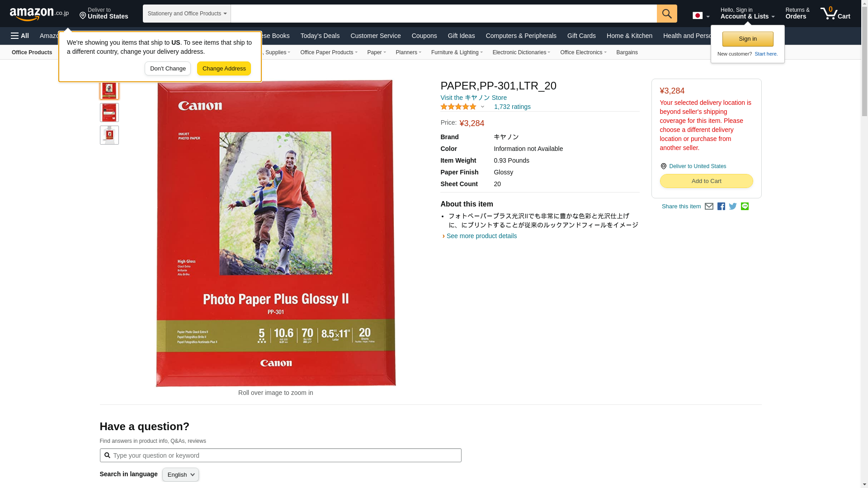This screenshot has height=488, width=868.
Task: Open the All hamburger menu
Action: [20, 36]
